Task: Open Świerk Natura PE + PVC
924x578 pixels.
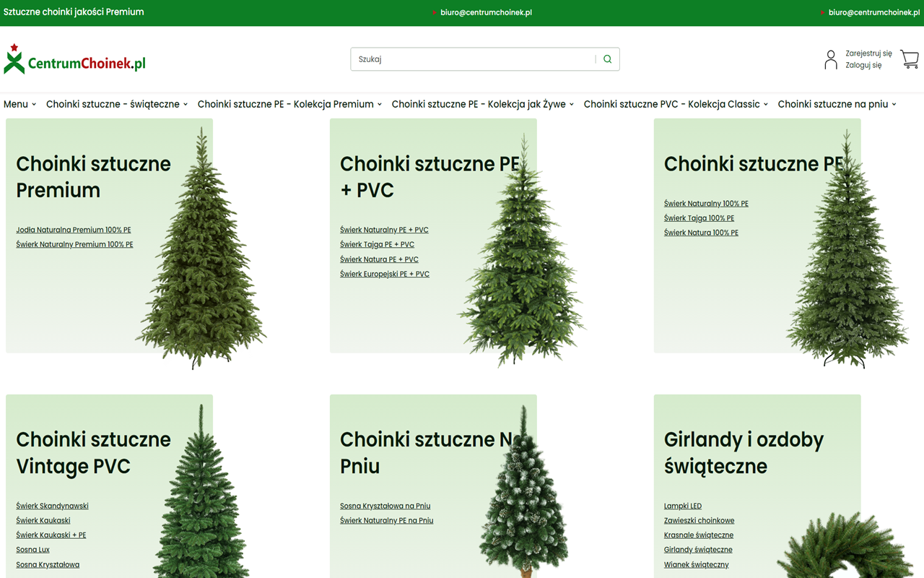Action: click(379, 259)
